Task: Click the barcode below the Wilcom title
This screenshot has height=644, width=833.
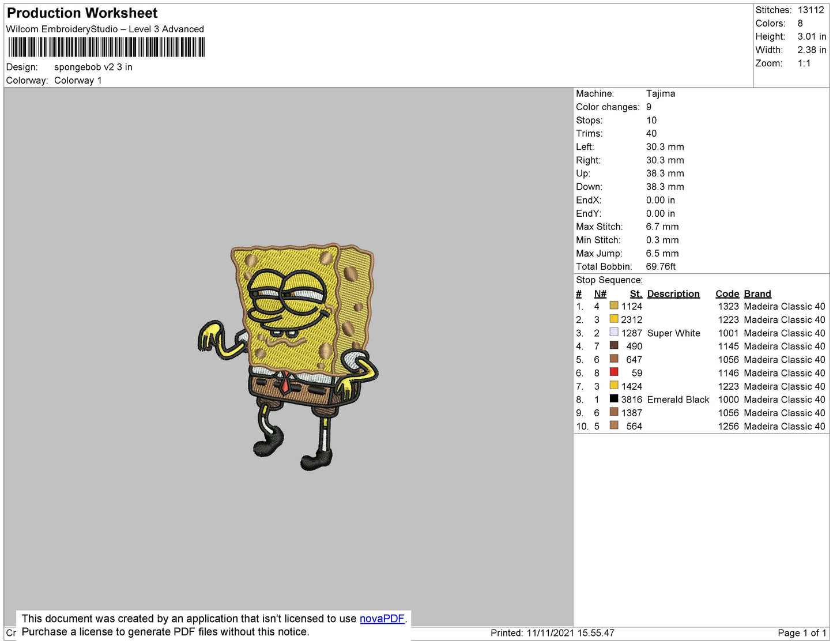Action: click(106, 47)
